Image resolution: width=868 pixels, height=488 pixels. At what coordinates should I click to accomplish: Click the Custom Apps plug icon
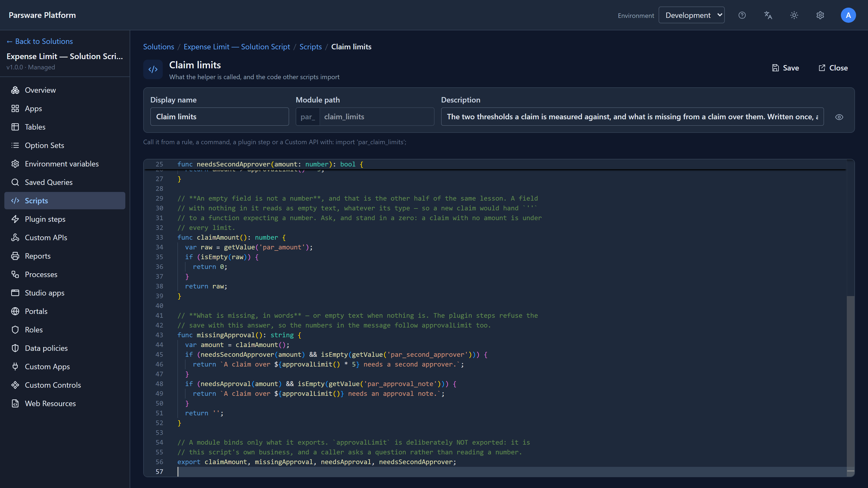15,367
